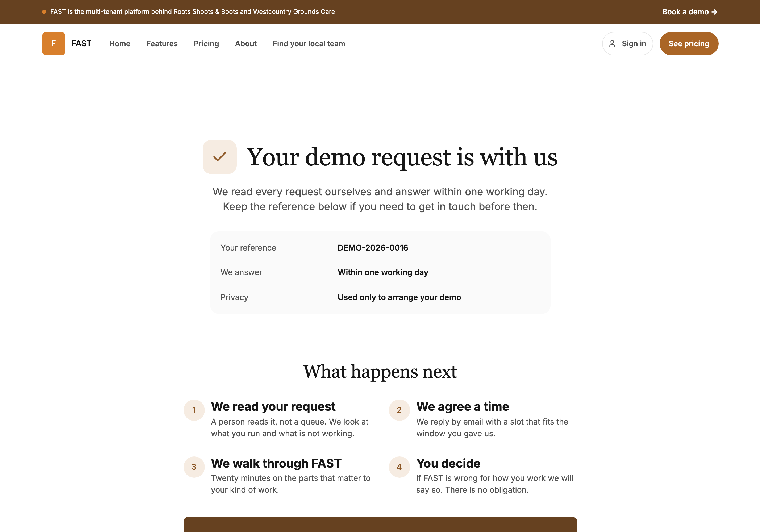Screen dimensions: 766x532
Task: Click the Sign in button
Action: (x=627, y=44)
